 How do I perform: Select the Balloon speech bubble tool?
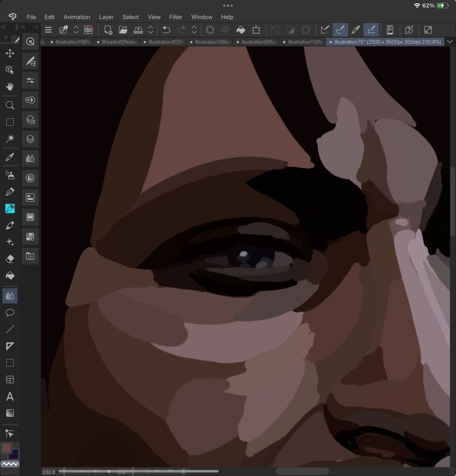click(10, 312)
